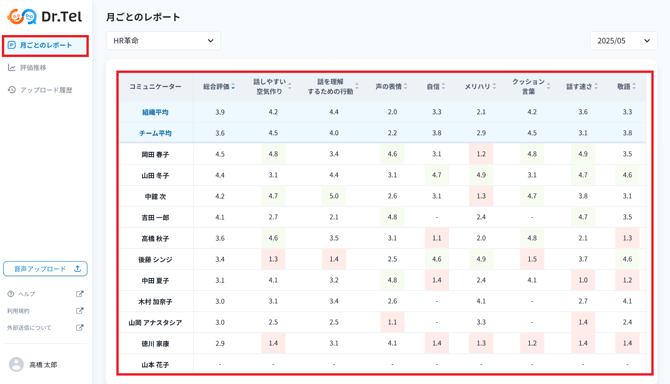Click the 音声アップロード button
670x384 pixels.
pyautogui.click(x=45, y=269)
